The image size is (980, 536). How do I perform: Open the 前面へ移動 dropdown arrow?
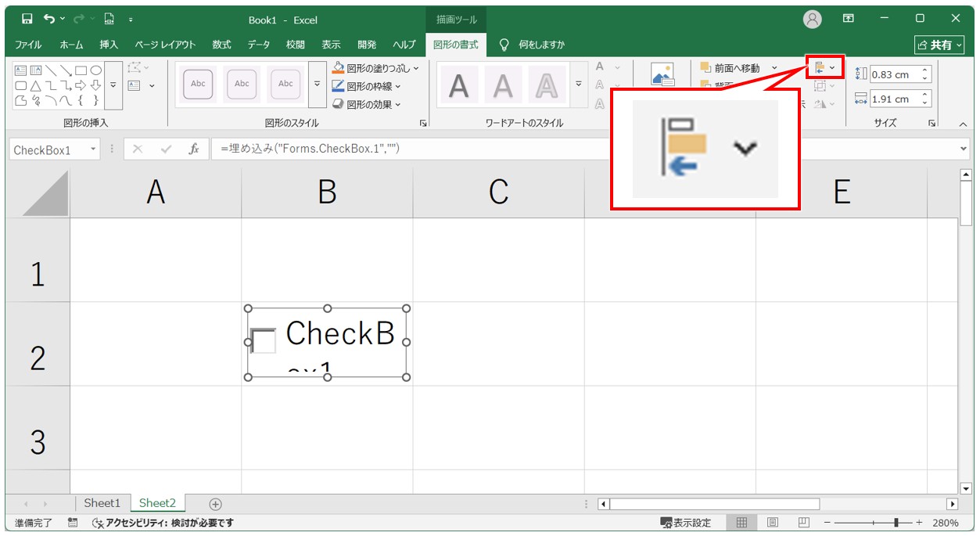(x=774, y=68)
